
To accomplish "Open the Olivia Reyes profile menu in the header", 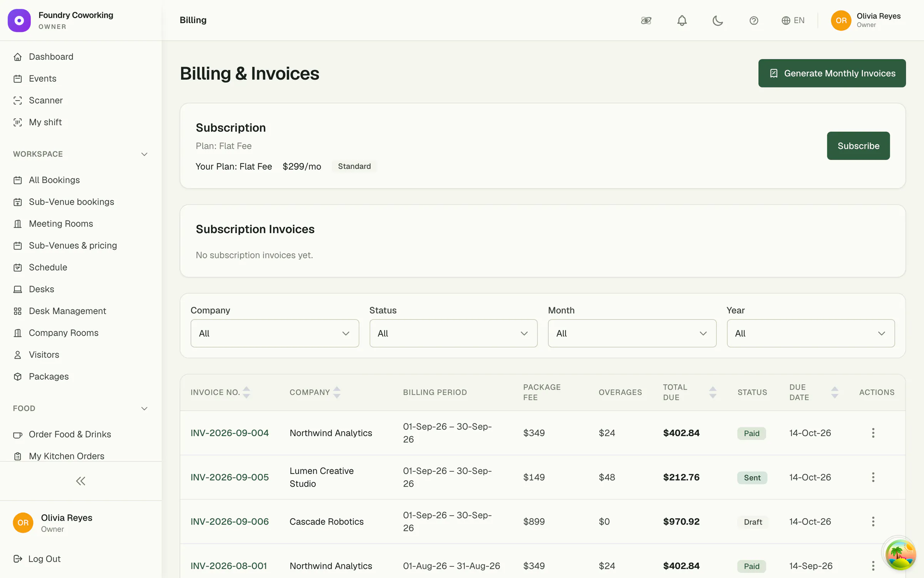I will (x=866, y=20).
